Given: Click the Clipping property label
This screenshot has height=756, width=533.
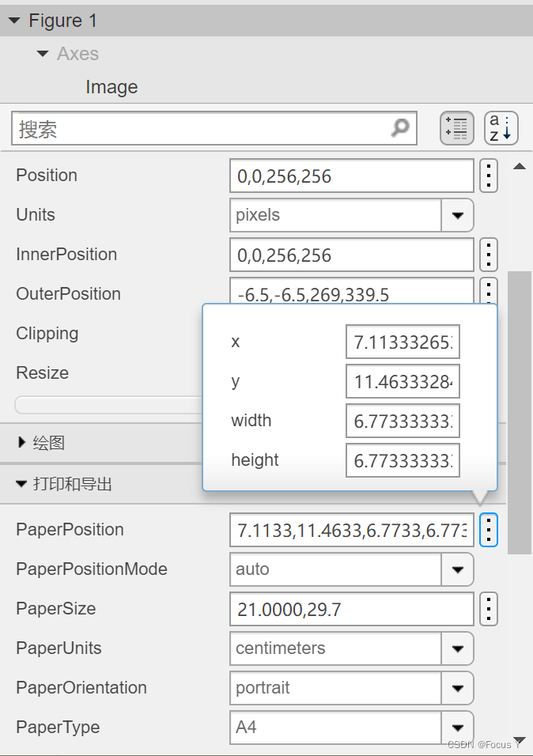Looking at the screenshot, I should pyautogui.click(x=47, y=333).
